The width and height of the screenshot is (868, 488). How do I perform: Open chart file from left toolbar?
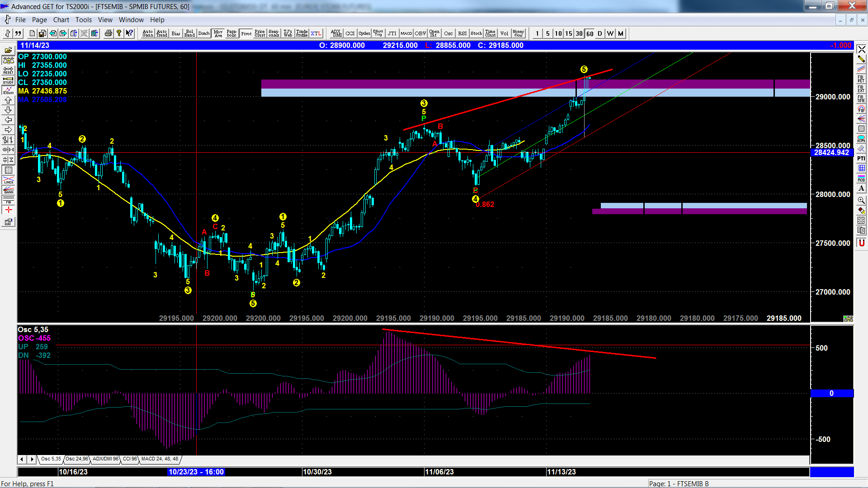[8, 50]
